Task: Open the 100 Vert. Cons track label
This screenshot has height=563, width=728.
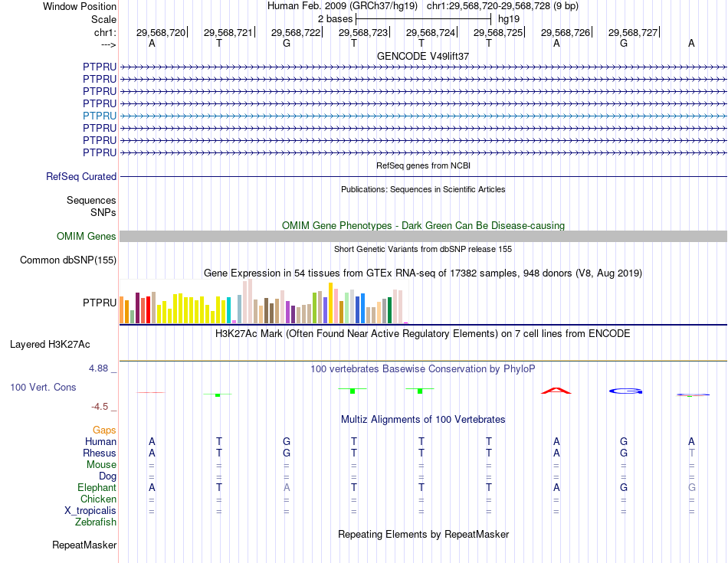Action: pyautogui.click(x=43, y=387)
